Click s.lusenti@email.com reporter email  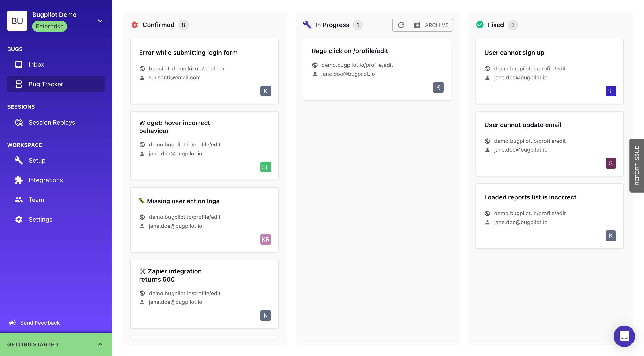[175, 78]
